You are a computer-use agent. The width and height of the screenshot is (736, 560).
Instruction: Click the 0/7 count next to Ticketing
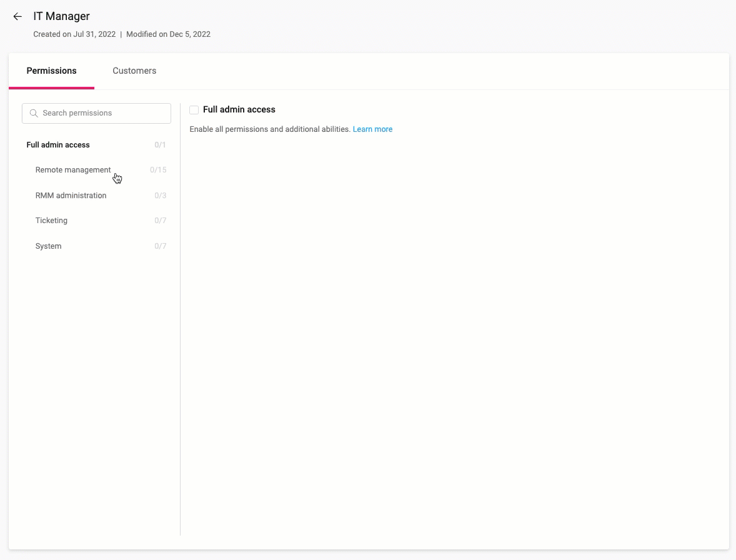161,221
